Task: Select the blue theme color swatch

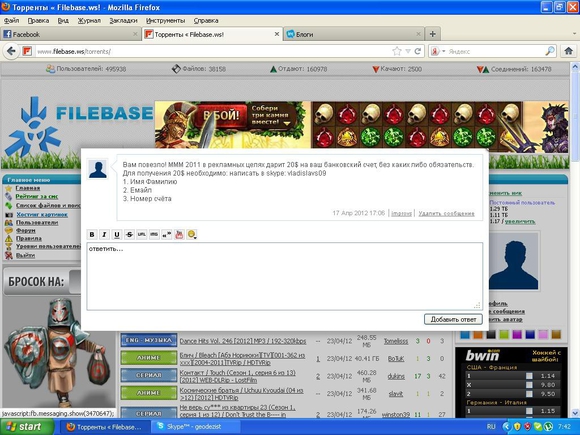Action: 465,335
